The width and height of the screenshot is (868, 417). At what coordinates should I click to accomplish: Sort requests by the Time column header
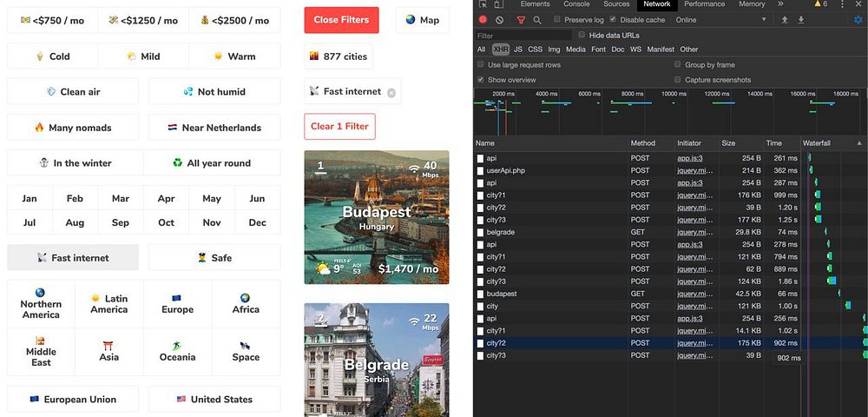click(x=782, y=142)
